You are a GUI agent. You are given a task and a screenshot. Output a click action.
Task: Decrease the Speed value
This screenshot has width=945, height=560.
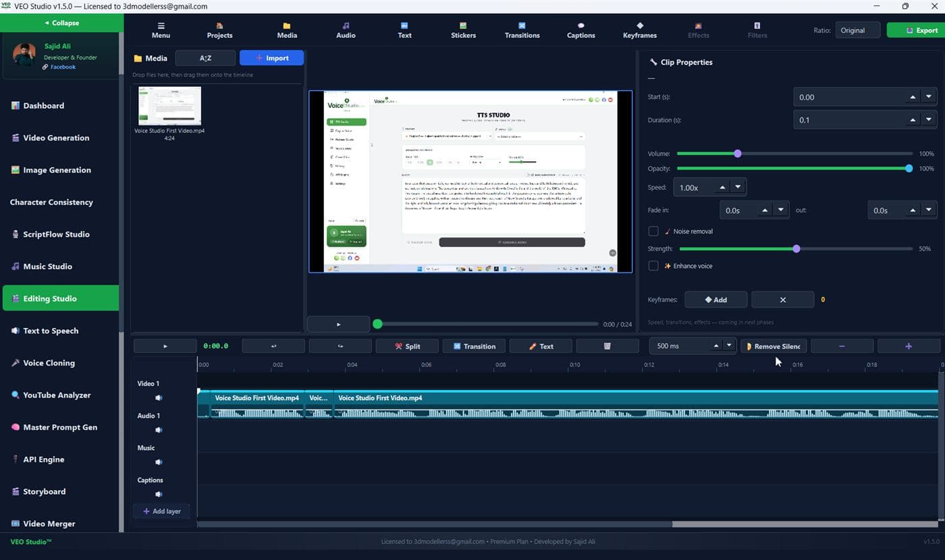738,188
